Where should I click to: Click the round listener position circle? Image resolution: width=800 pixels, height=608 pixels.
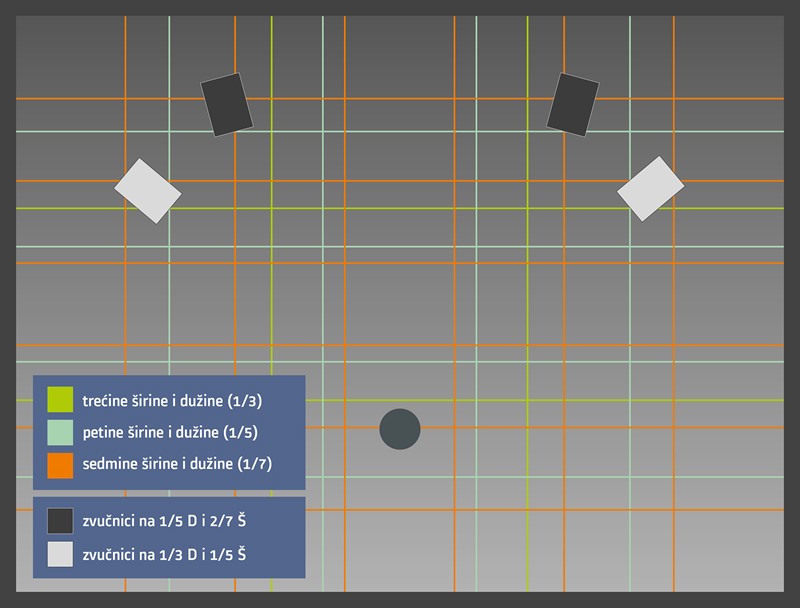[x=400, y=429]
